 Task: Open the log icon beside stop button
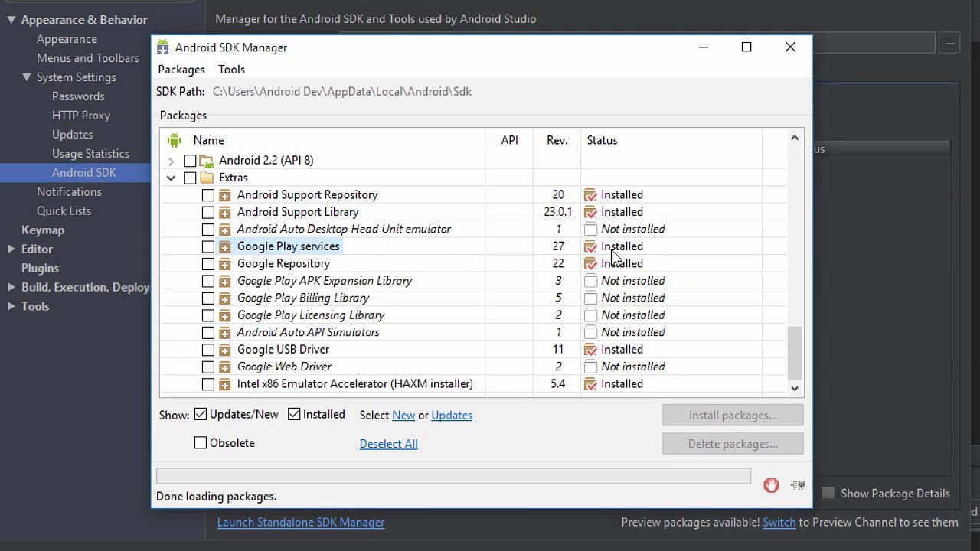click(x=798, y=485)
